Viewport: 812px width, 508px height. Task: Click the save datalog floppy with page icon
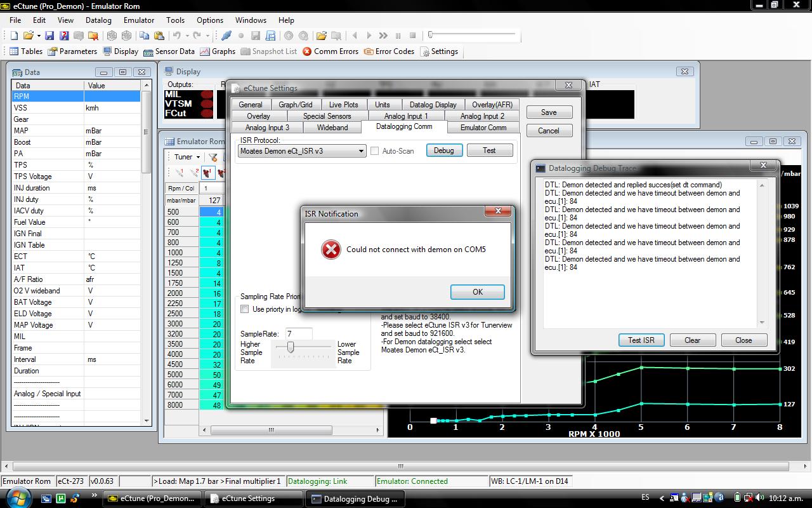point(271,36)
